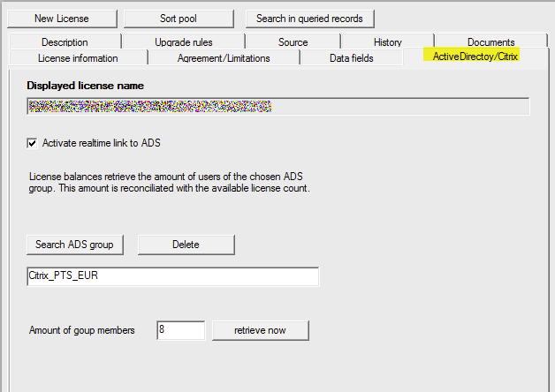555x392 pixels.
Task: Focus the Citrix_PTS_EUR group text field
Action: click(172, 277)
